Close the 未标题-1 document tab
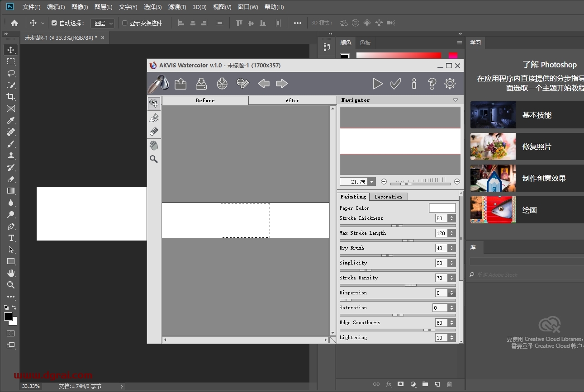Viewport: 584px width, 392px height. click(x=103, y=38)
